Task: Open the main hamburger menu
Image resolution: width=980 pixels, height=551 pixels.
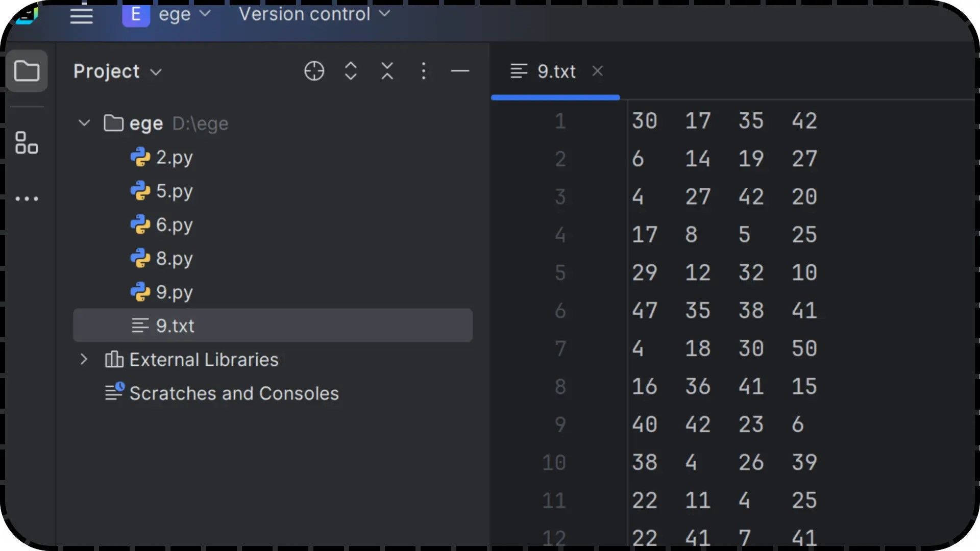Action: pos(81,15)
